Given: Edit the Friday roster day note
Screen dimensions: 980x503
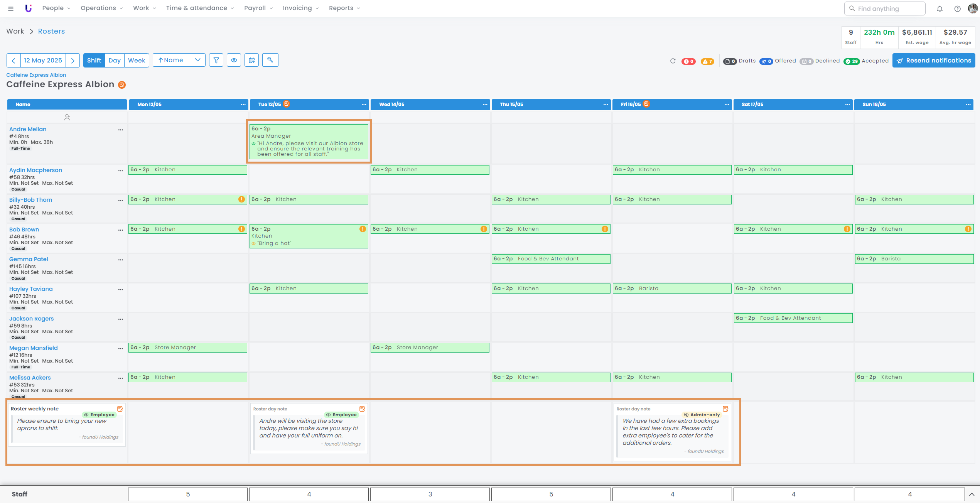Looking at the screenshot, I should (x=725, y=409).
